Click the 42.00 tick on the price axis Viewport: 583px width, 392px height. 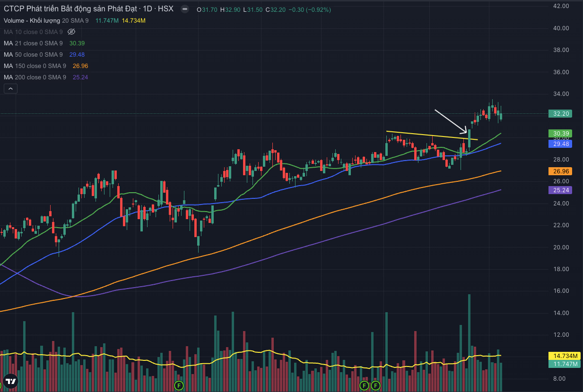click(x=560, y=6)
